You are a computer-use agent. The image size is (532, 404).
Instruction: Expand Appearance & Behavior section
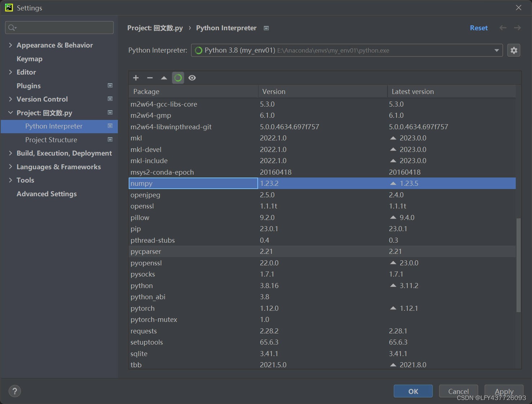[x=10, y=45]
